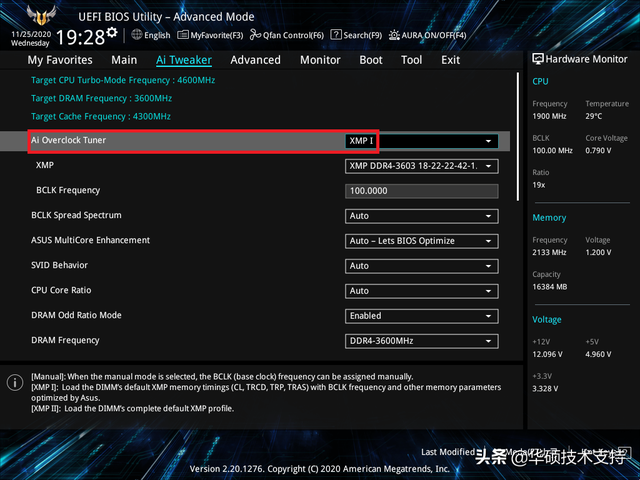This screenshot has width=640, height=480.
Task: Click the info circle icon
Action: (x=15, y=382)
